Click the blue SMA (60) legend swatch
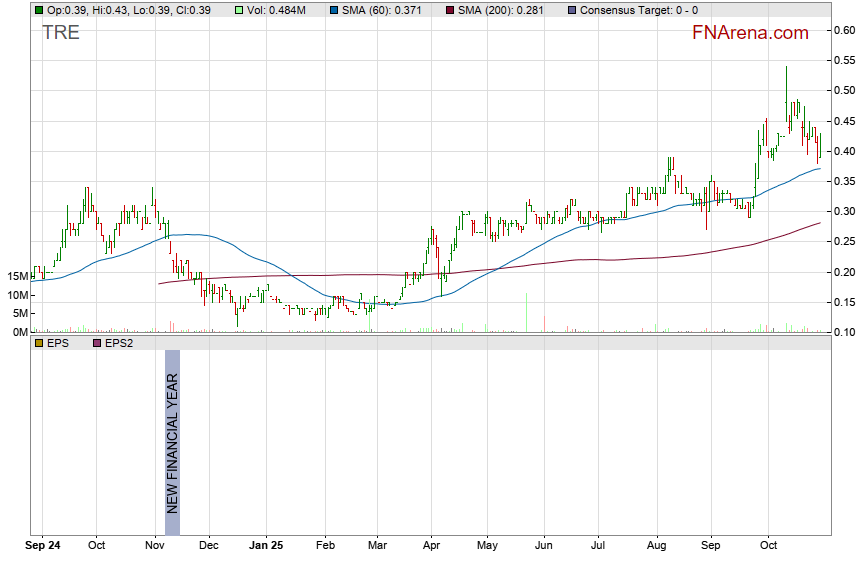The height and width of the screenshot is (566, 859). (x=333, y=10)
